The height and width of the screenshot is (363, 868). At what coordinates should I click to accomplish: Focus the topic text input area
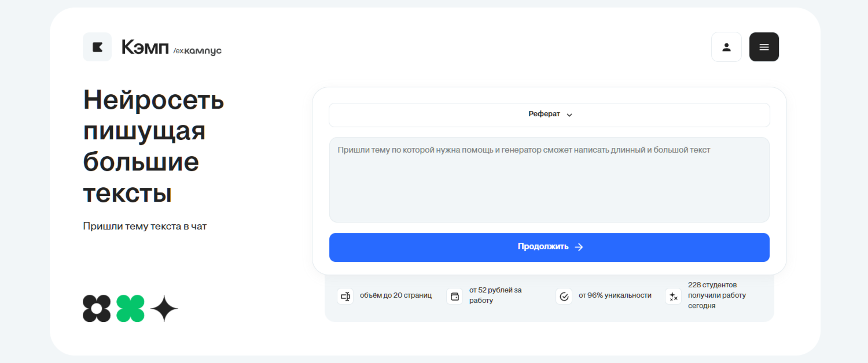[549, 179]
